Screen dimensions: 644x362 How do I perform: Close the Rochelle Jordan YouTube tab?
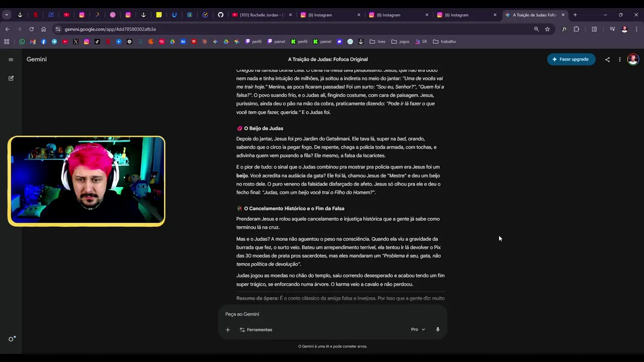click(290, 15)
